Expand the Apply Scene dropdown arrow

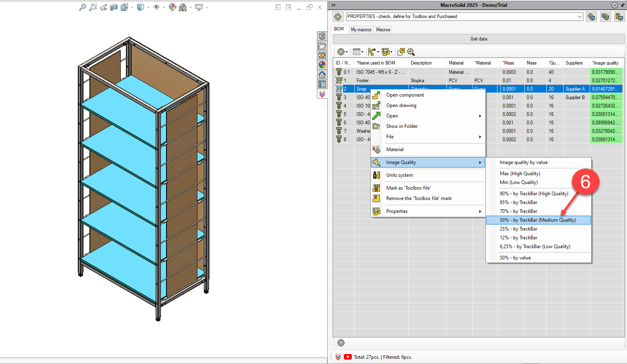point(191,7)
